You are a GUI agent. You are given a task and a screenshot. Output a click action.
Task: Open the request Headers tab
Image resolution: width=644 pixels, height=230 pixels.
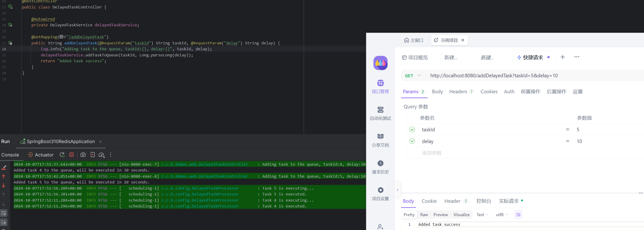click(461, 92)
